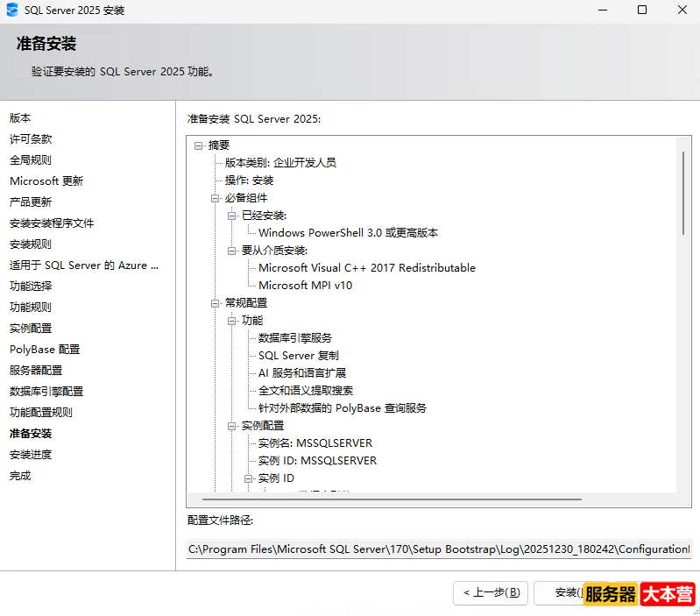This screenshot has height=616, width=700.
Task: Click the summary tree vertical scrollbar thumb
Action: (x=683, y=193)
